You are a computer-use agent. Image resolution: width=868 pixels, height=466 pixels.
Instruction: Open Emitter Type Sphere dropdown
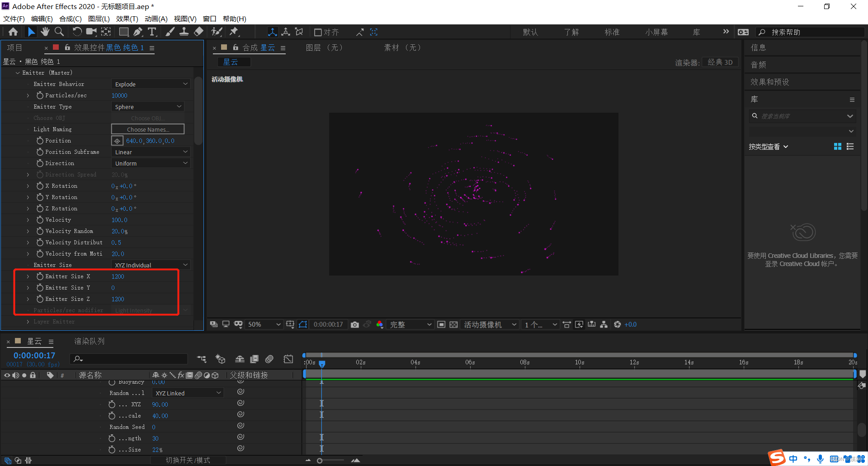tap(147, 107)
